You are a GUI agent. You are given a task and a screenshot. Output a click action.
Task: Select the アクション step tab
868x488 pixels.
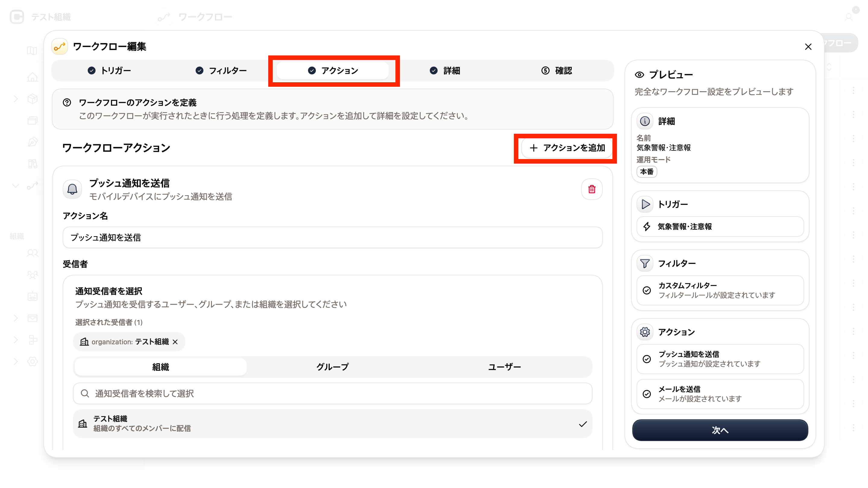pyautogui.click(x=332, y=70)
